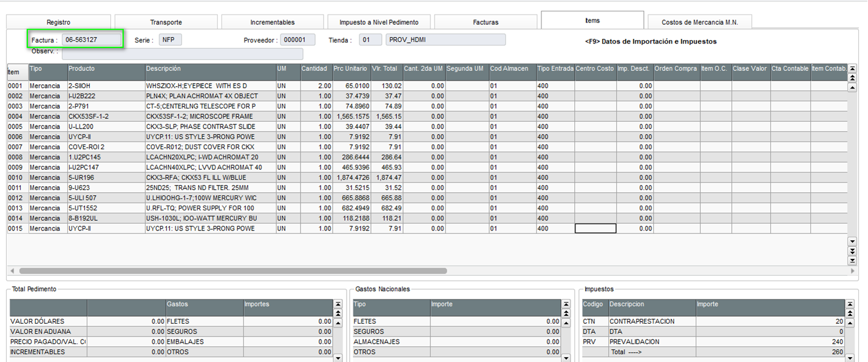Click the Centro Costo column header
This screenshot has height=362, width=868.
[595, 72]
